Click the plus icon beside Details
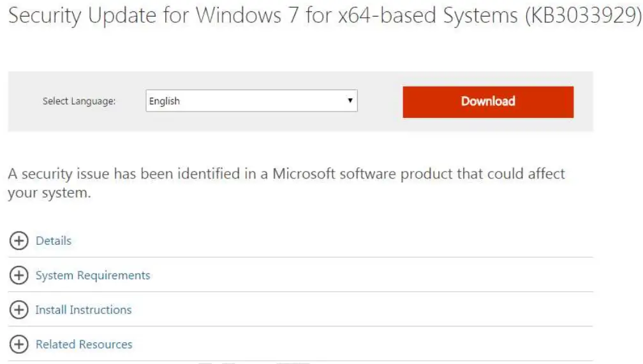The width and height of the screenshot is (643, 364). click(20, 241)
